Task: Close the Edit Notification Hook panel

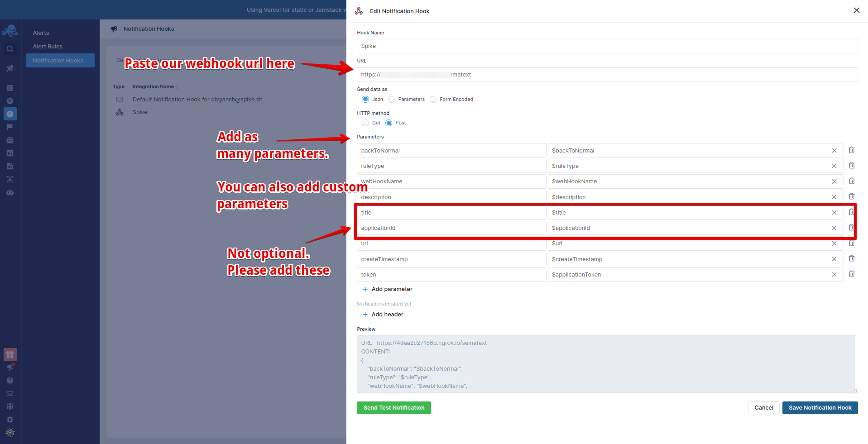Action: pyautogui.click(x=856, y=10)
